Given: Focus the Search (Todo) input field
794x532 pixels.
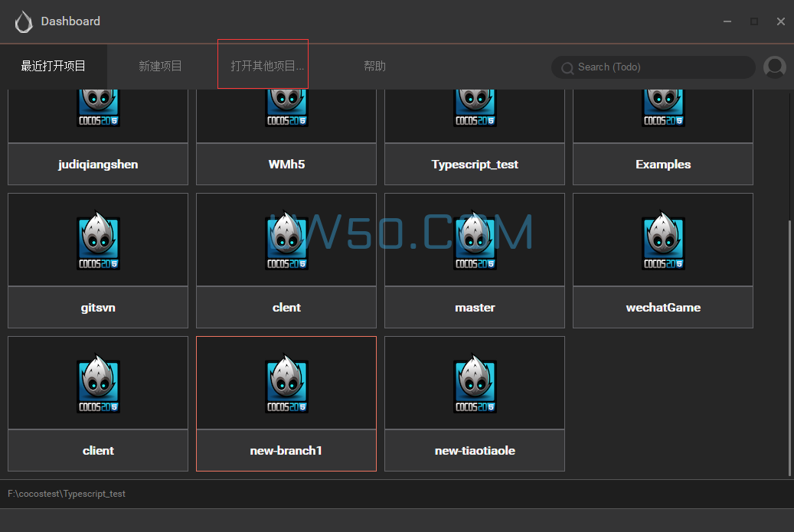Looking at the screenshot, I should click(658, 67).
